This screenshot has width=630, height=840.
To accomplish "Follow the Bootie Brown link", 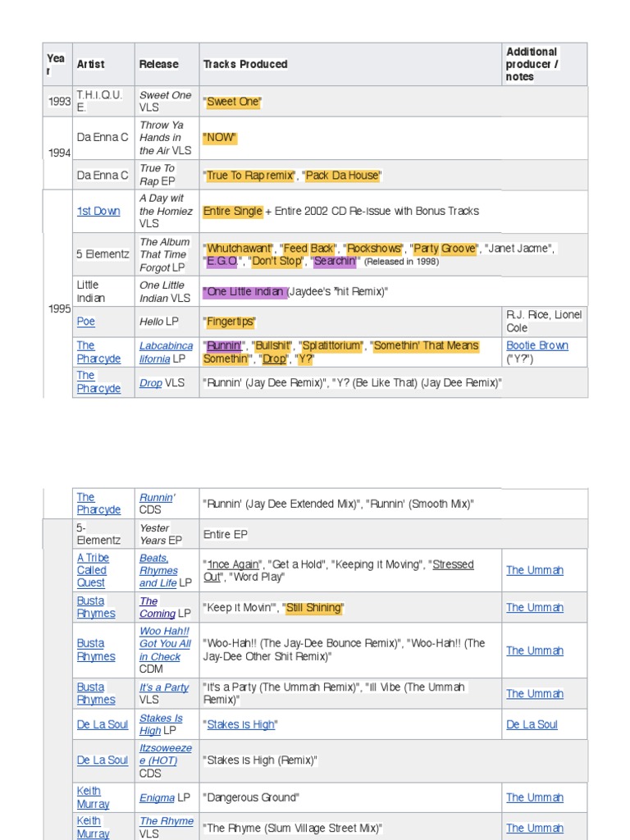I will (536, 345).
